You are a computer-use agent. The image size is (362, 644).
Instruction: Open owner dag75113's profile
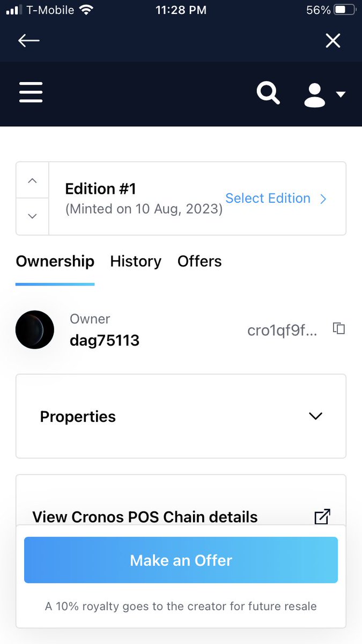click(105, 340)
